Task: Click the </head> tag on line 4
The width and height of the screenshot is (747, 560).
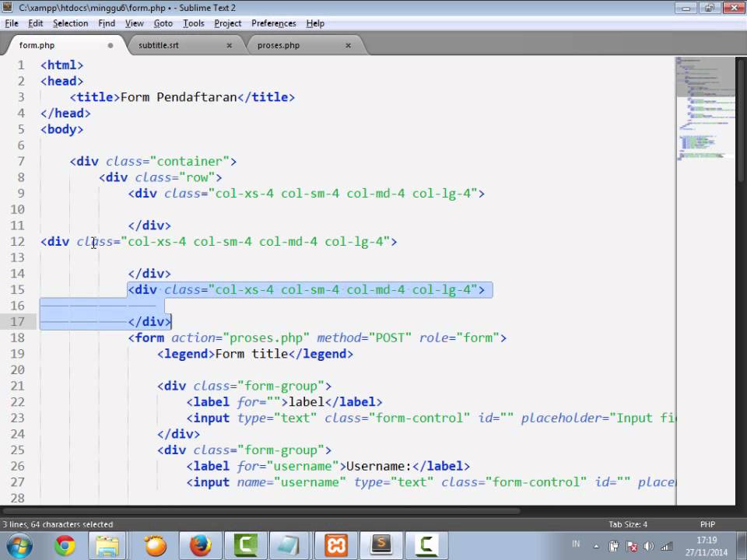Action: click(x=65, y=114)
